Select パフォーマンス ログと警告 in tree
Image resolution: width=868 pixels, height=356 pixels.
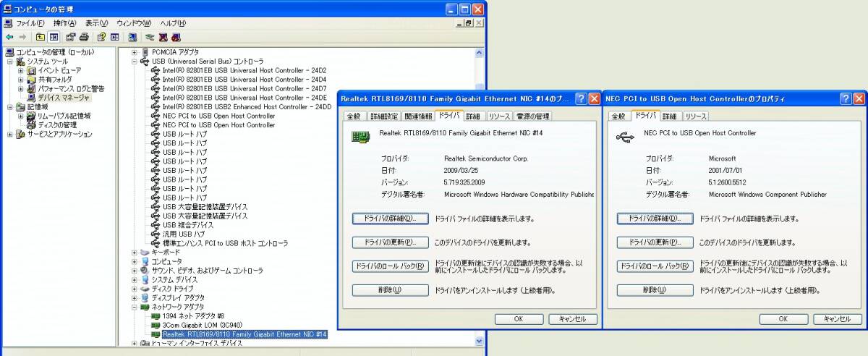pyautogui.click(x=71, y=88)
